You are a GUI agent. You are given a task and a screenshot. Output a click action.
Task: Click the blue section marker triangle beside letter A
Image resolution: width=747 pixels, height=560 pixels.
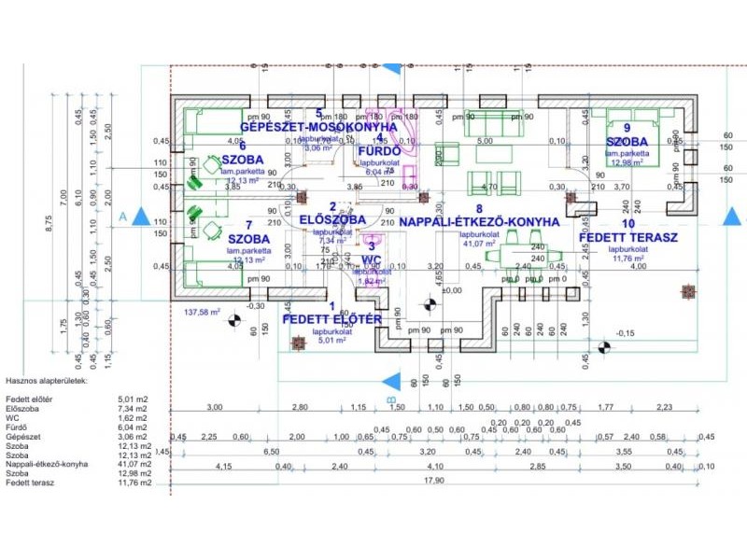point(141,217)
